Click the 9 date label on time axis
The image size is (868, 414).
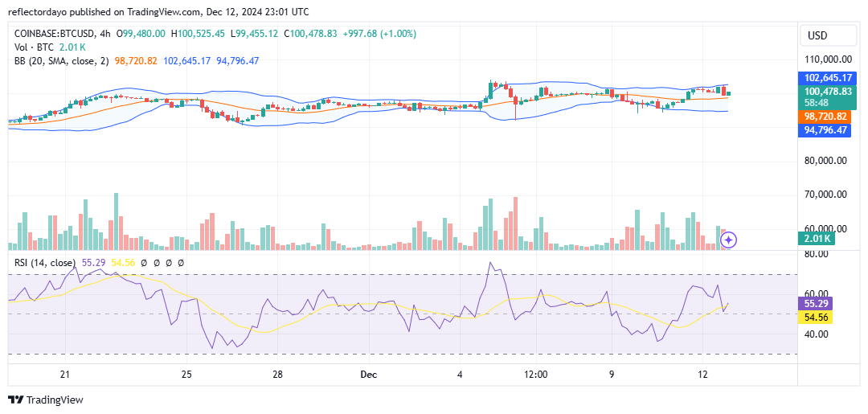(612, 374)
